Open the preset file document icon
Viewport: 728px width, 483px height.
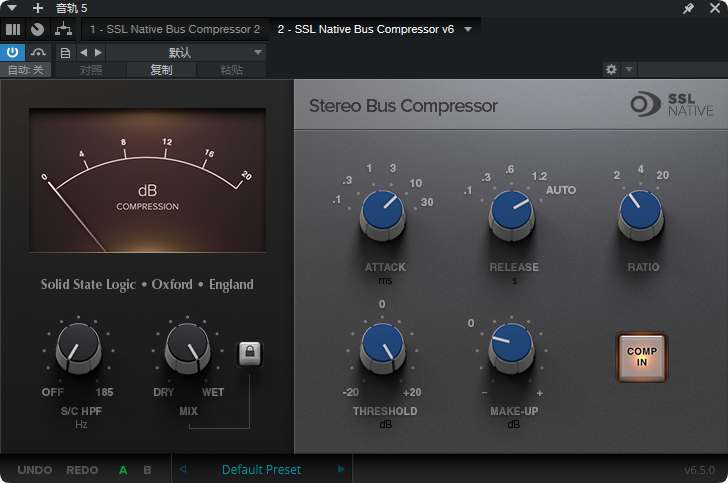coord(65,52)
